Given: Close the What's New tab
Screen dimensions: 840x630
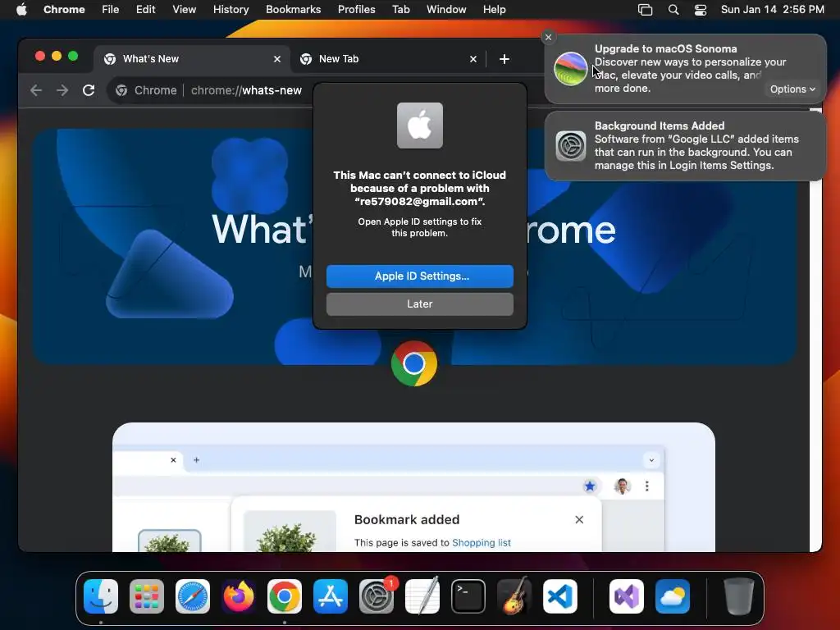Looking at the screenshot, I should [x=277, y=59].
